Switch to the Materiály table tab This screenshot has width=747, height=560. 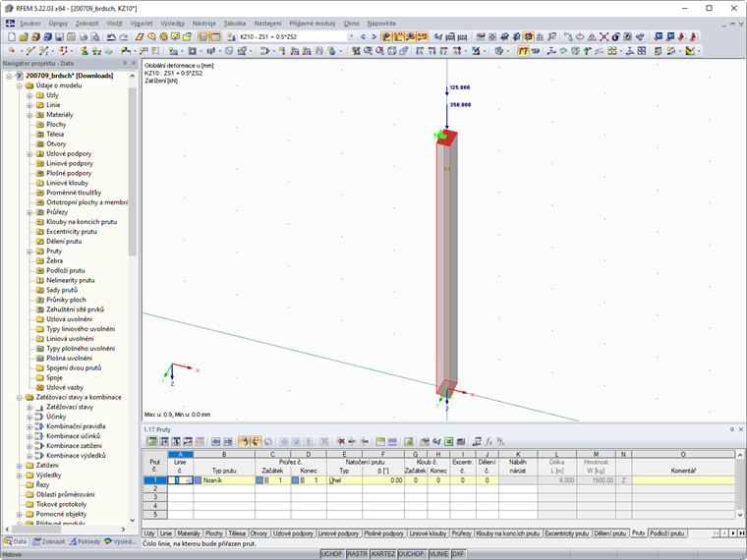[x=189, y=533]
